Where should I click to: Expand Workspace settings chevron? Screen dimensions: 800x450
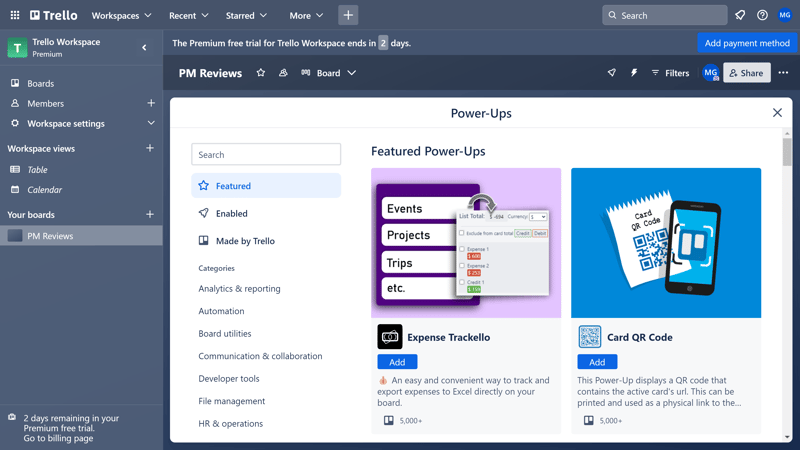click(151, 123)
